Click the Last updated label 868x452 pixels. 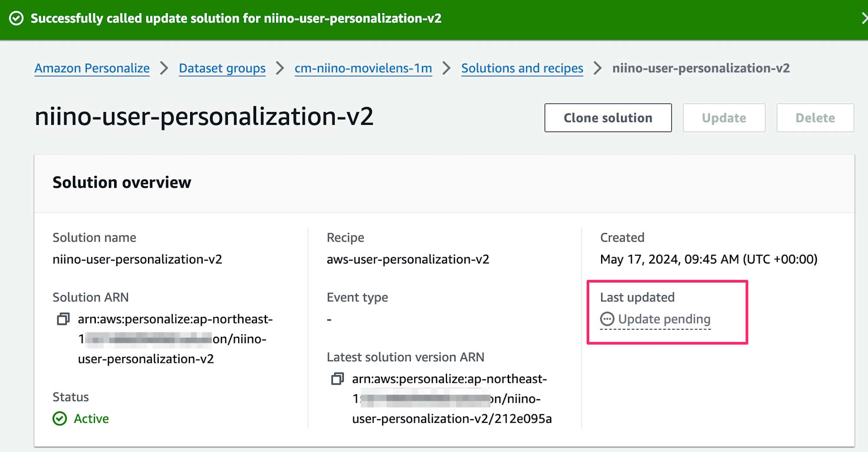coord(637,297)
